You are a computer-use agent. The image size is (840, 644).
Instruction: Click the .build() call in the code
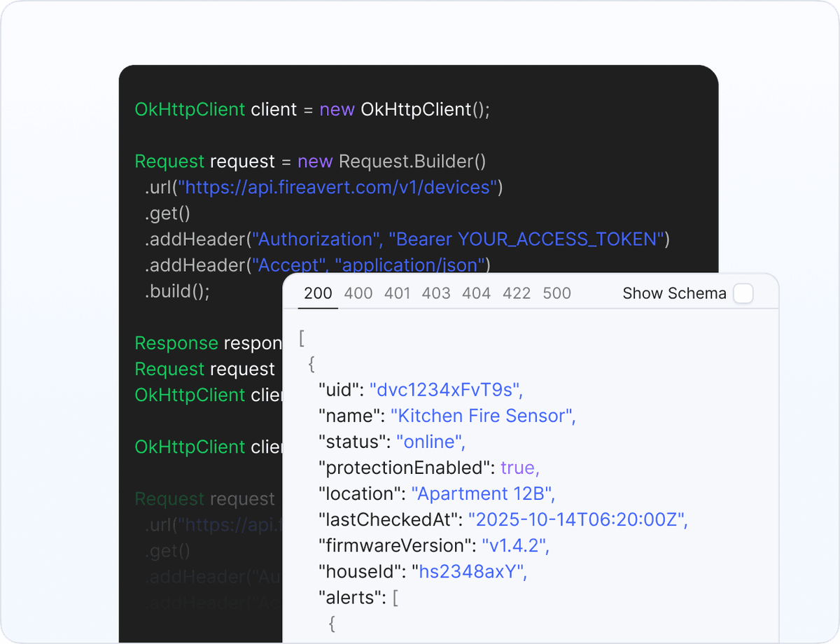click(x=177, y=291)
